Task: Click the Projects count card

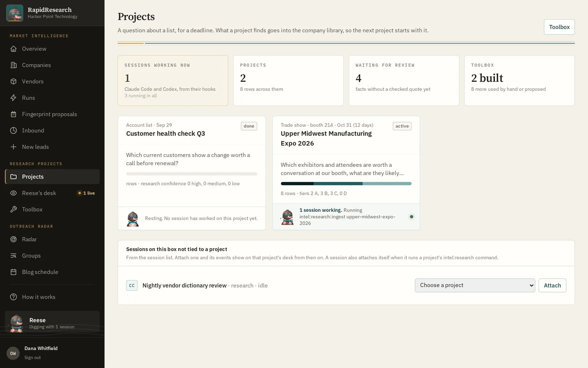Action: [x=288, y=81]
